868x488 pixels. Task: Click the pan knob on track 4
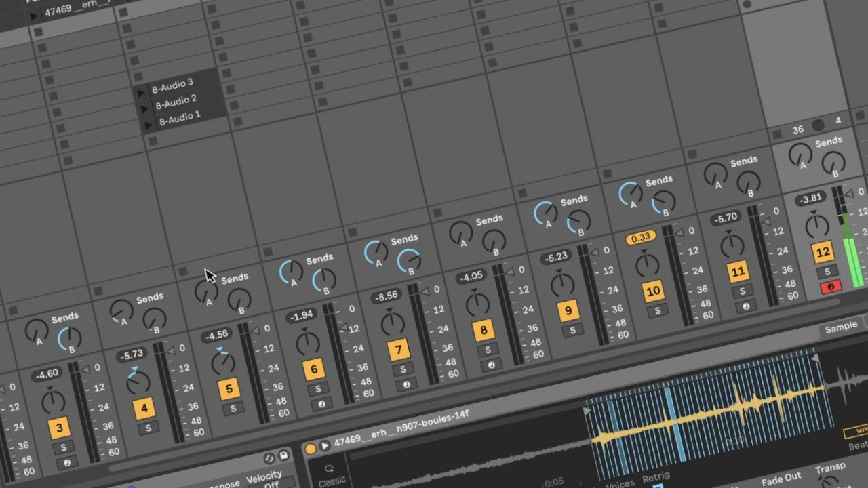138,383
